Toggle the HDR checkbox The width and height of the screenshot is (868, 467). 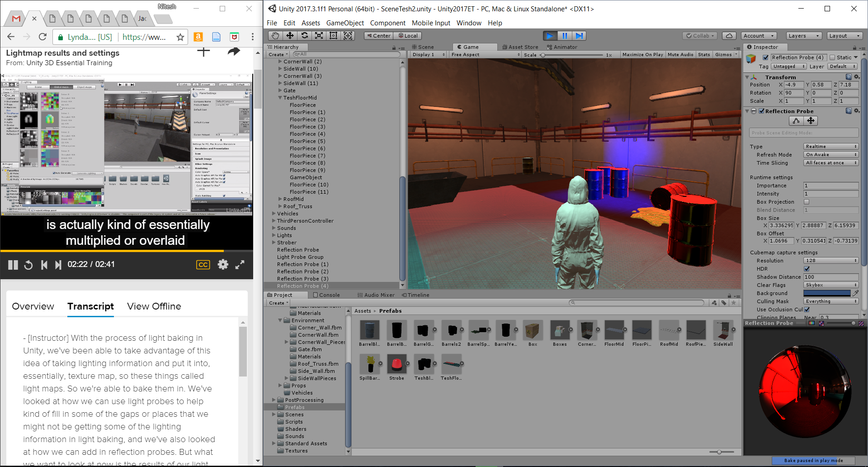[x=807, y=269]
